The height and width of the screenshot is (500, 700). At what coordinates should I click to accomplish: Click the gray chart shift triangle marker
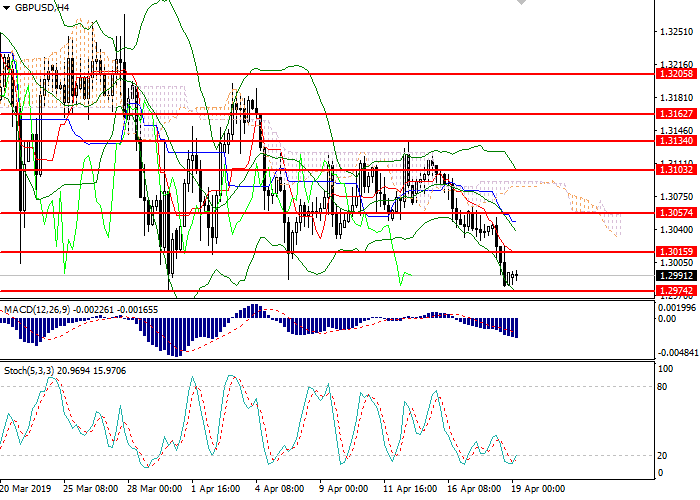[x=522, y=4]
